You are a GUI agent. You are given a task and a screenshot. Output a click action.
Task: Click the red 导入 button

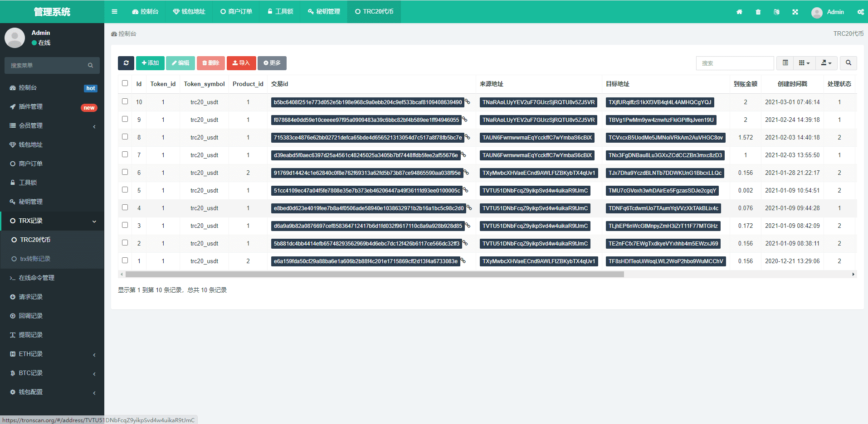(241, 63)
